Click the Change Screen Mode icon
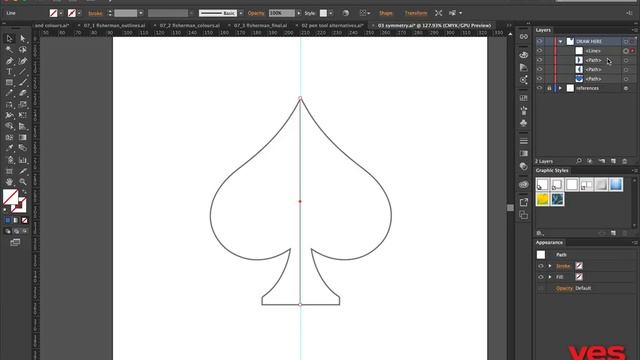This screenshot has height=360, width=640. 15,242
